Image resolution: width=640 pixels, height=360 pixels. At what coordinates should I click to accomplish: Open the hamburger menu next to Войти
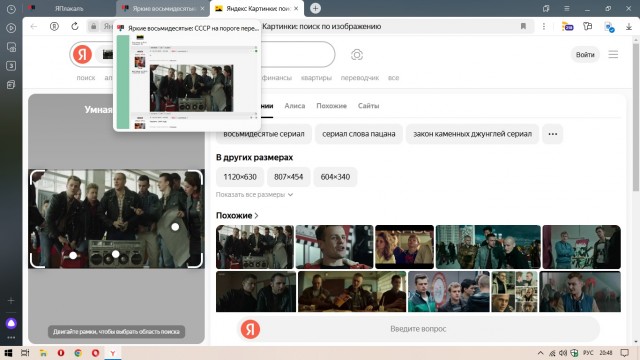(x=613, y=54)
